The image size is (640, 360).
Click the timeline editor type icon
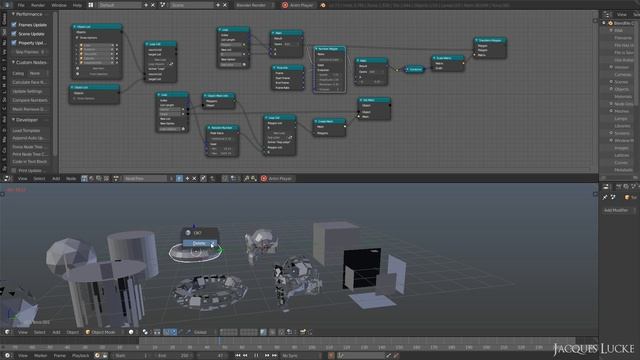point(7,356)
